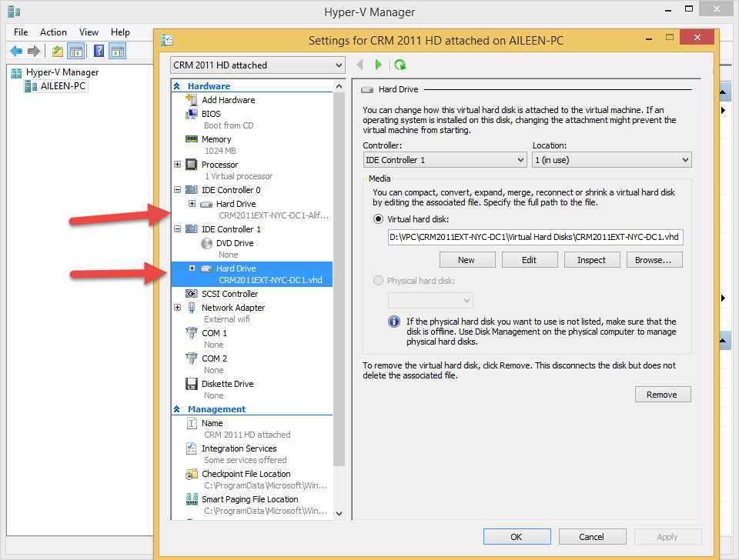Select the Hyper-V Manager root node
Viewport: 739px width, 560px height.
click(x=62, y=72)
